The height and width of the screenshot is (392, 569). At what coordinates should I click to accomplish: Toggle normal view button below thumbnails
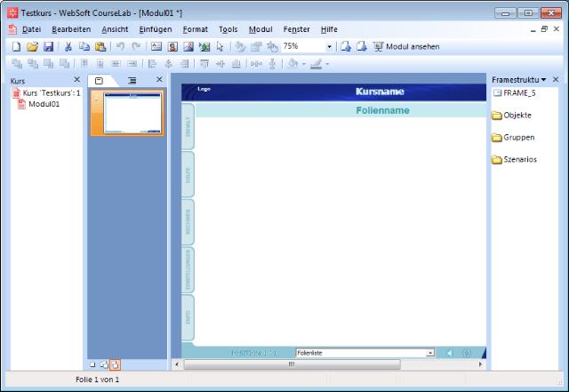coord(92,364)
